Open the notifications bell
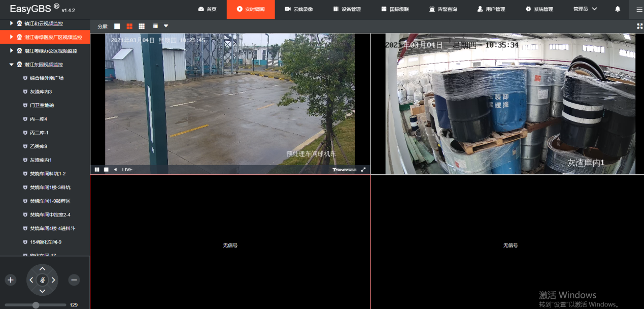 [618, 9]
